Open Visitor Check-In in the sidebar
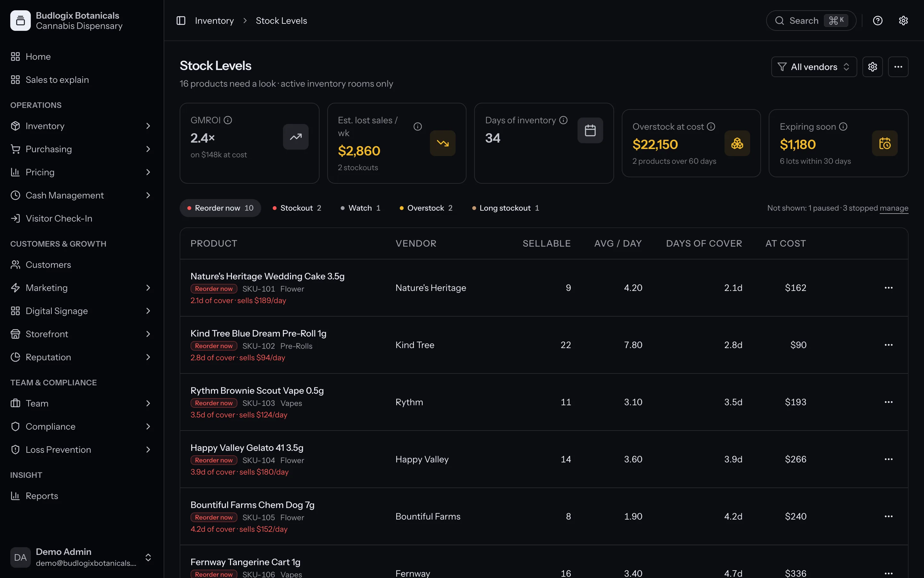Image resolution: width=924 pixels, height=578 pixels. pyautogui.click(x=82, y=218)
